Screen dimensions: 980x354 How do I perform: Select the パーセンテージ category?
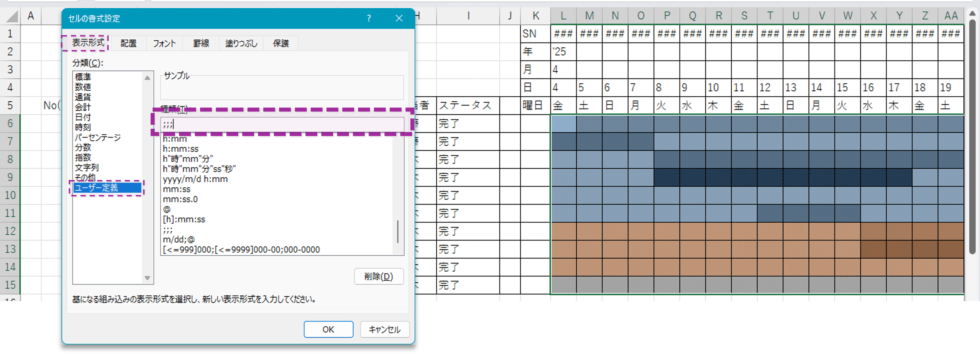[98, 137]
